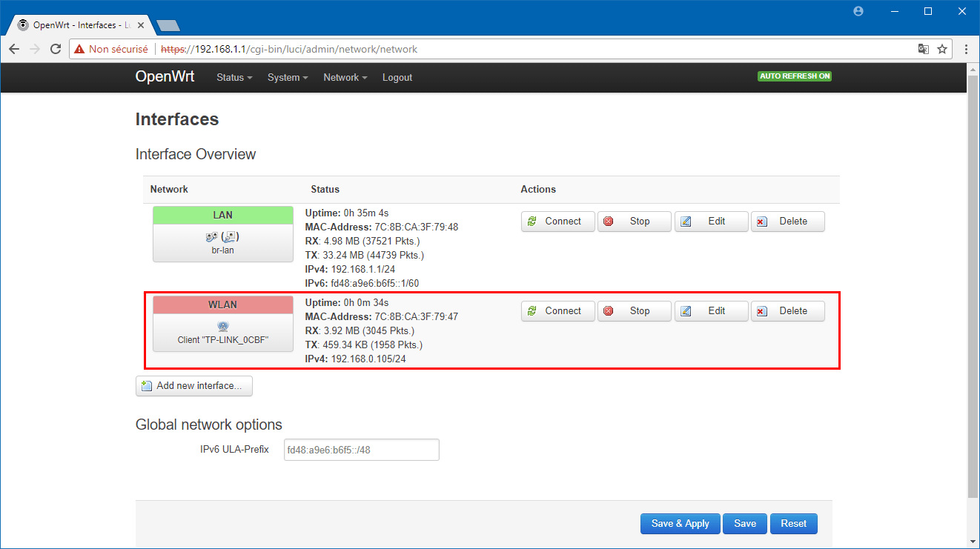Screen dimensions: 980x549
Task: Click Edit for the WLAN interface
Action: [712, 311]
